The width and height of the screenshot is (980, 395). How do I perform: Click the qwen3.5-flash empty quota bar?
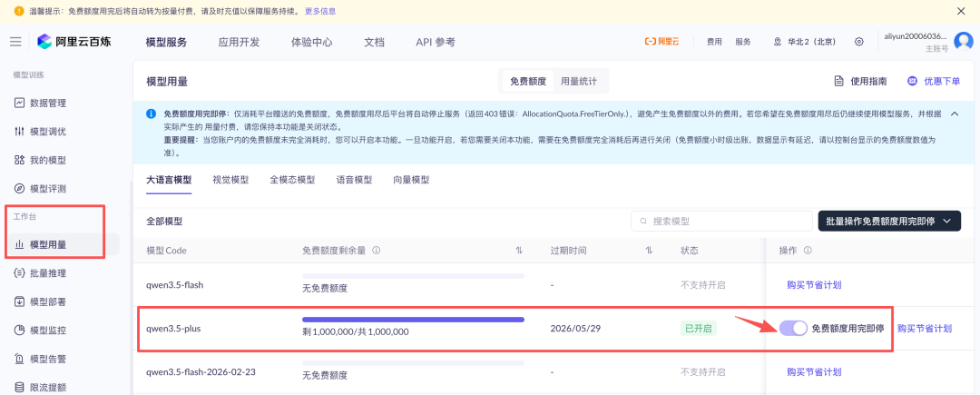(413, 276)
